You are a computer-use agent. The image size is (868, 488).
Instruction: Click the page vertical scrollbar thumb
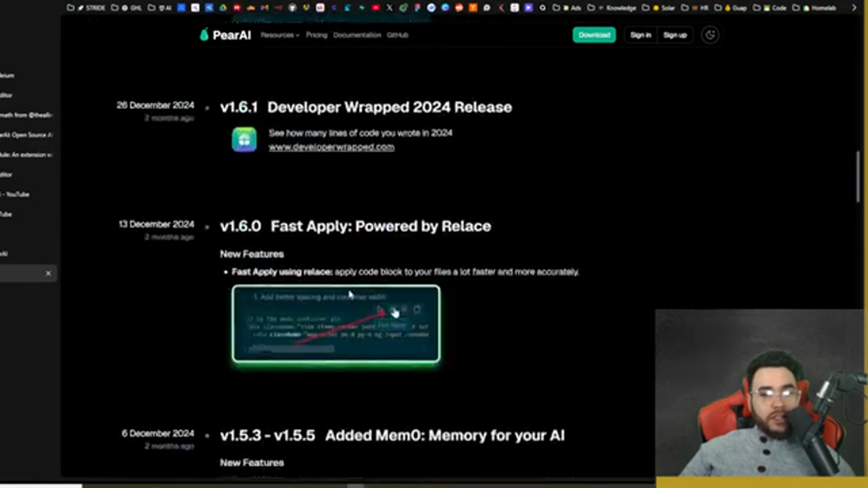[x=858, y=176]
